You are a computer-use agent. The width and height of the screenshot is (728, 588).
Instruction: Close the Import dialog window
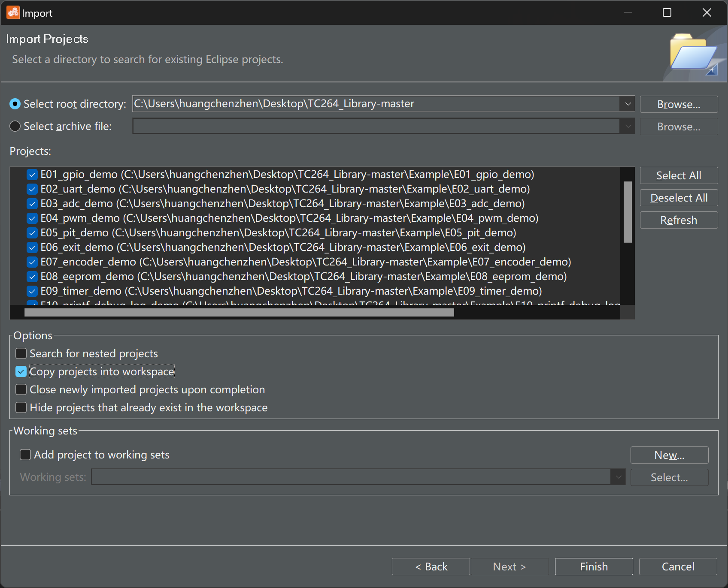[707, 13]
